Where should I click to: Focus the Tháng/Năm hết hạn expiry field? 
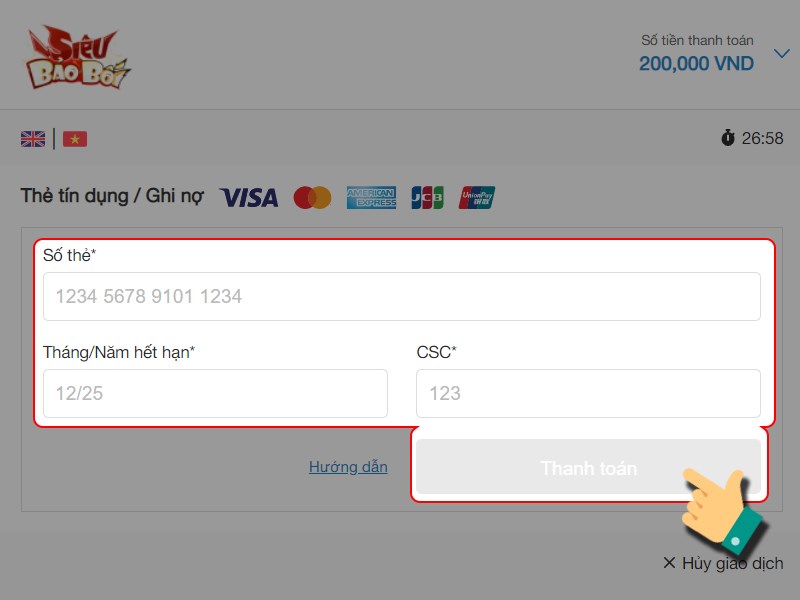click(x=215, y=393)
